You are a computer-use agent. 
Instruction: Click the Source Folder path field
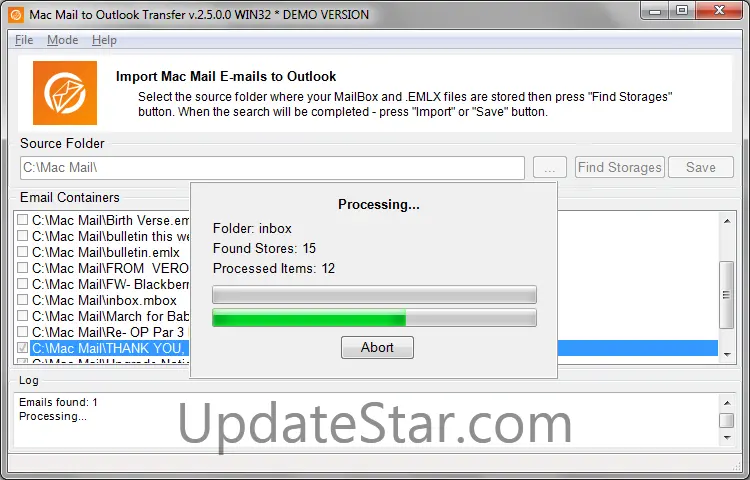272,168
